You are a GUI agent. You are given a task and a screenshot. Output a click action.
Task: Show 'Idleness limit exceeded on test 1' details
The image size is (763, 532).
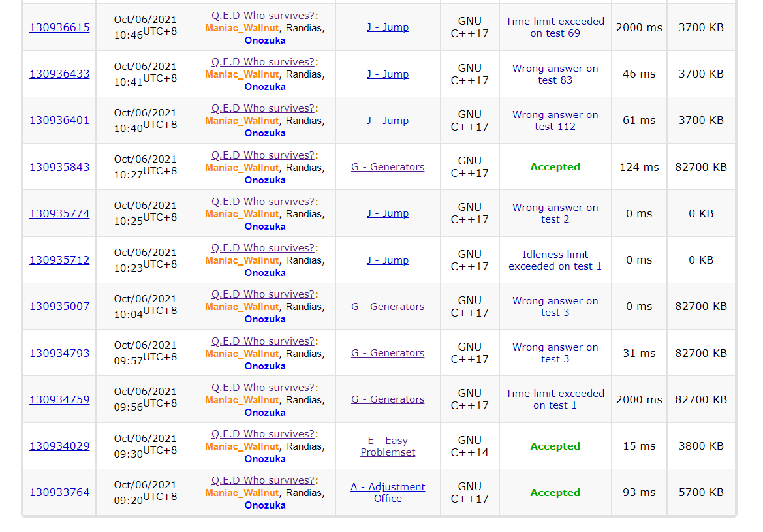[555, 260]
